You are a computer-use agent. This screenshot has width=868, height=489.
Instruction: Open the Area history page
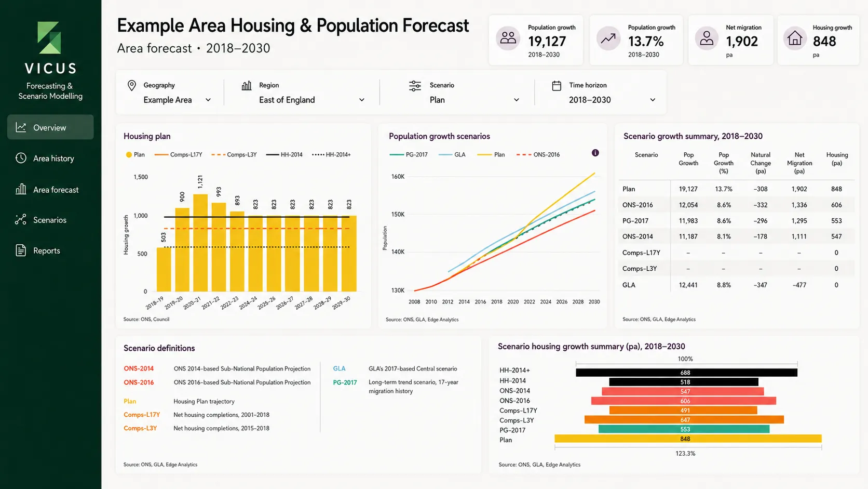[50, 158]
